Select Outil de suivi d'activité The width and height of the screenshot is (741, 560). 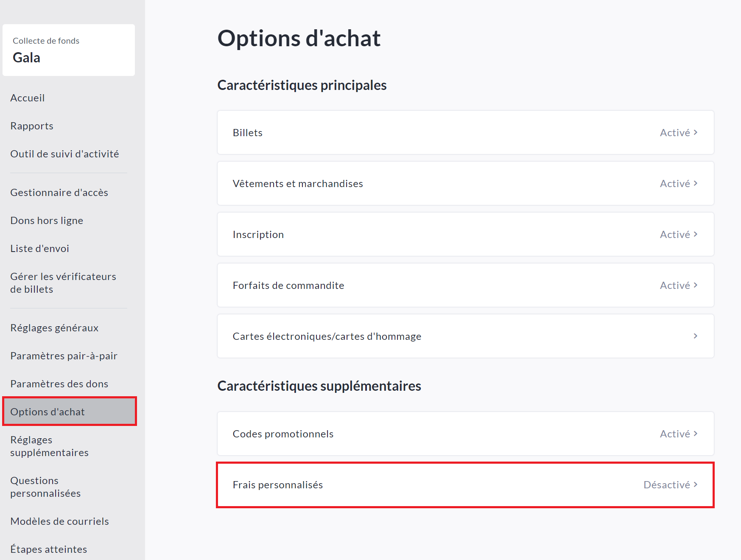pyautogui.click(x=64, y=154)
